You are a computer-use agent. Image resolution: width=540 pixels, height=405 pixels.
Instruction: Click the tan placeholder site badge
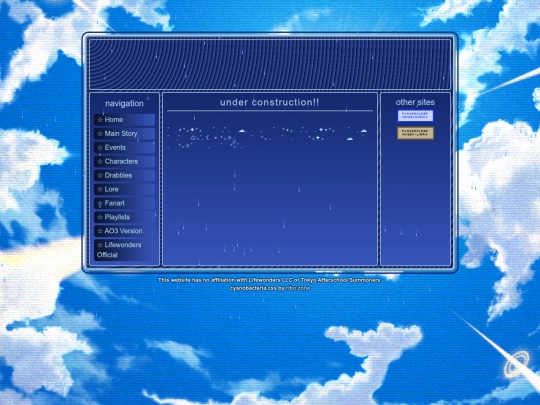[x=415, y=133]
